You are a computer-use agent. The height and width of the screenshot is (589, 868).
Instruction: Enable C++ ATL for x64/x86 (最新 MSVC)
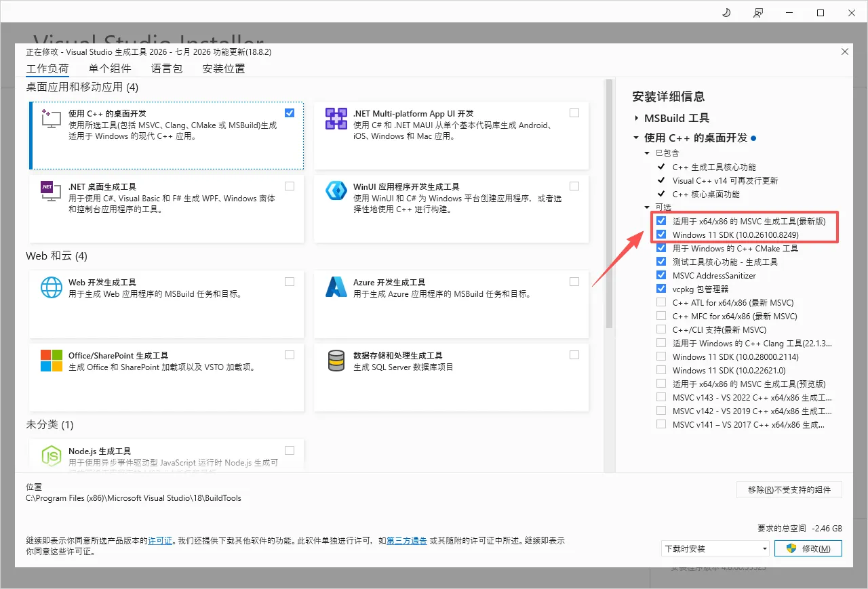(661, 302)
